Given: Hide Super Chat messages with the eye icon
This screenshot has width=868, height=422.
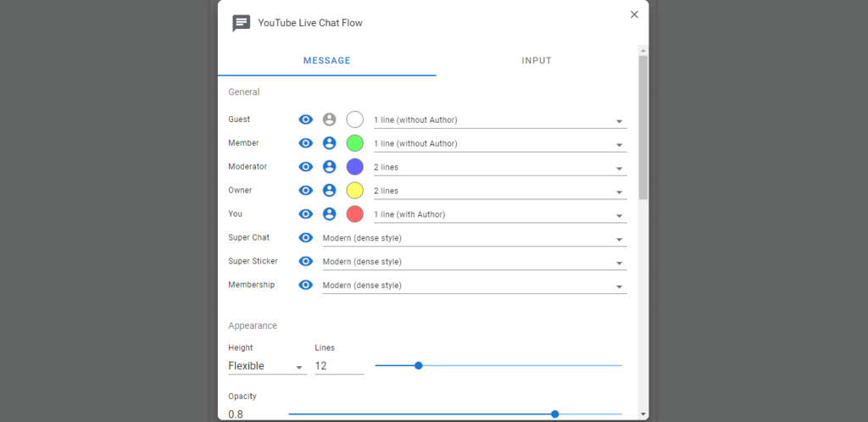Looking at the screenshot, I should (305, 238).
